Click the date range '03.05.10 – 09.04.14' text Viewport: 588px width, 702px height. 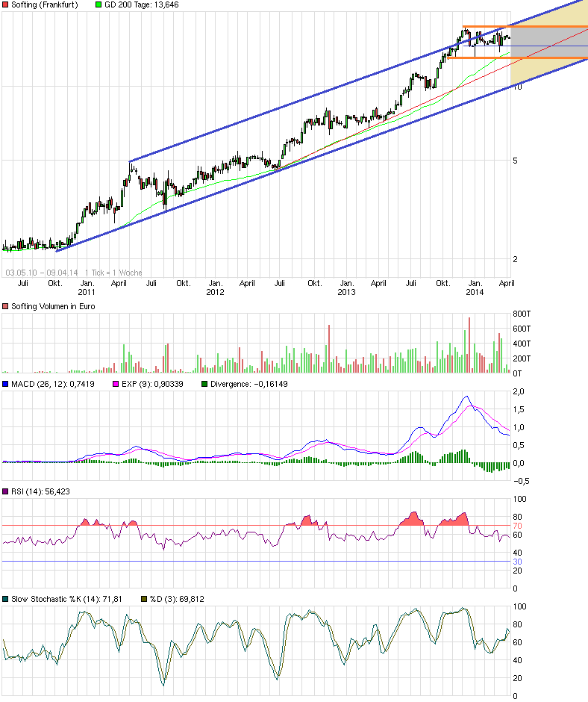point(42,273)
